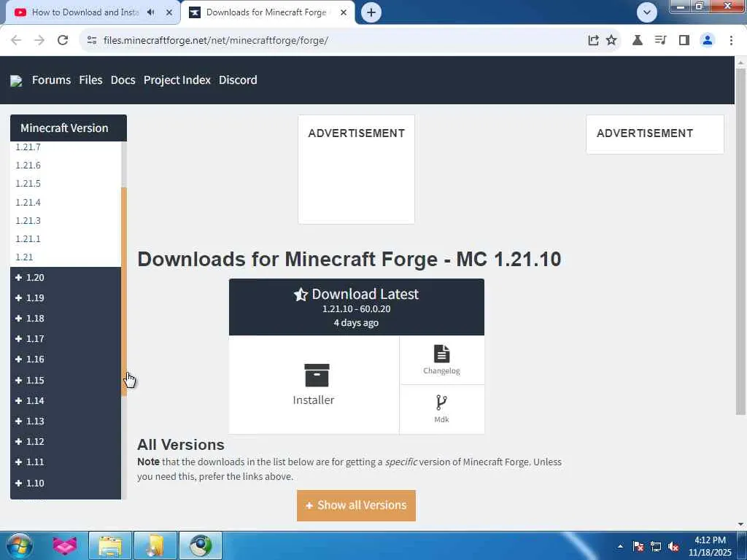Open a new browser tab
The image size is (747, 560).
pyautogui.click(x=371, y=12)
